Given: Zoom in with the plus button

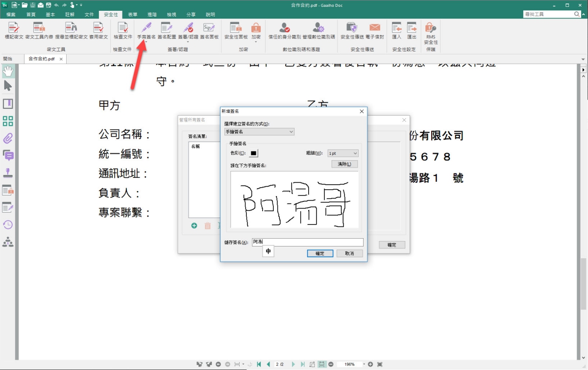Looking at the screenshot, I should pos(370,365).
